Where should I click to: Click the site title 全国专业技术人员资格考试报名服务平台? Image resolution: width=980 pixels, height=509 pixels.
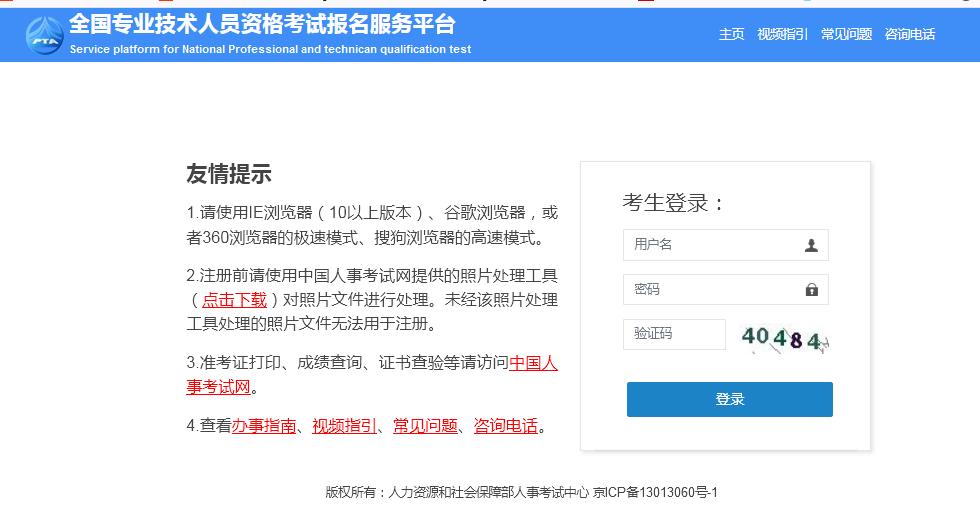(262, 24)
